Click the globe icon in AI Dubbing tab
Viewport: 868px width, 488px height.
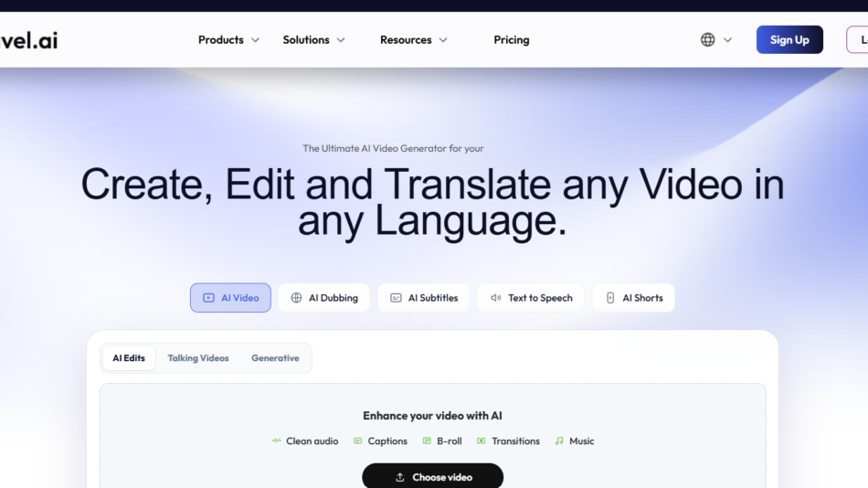(x=296, y=298)
